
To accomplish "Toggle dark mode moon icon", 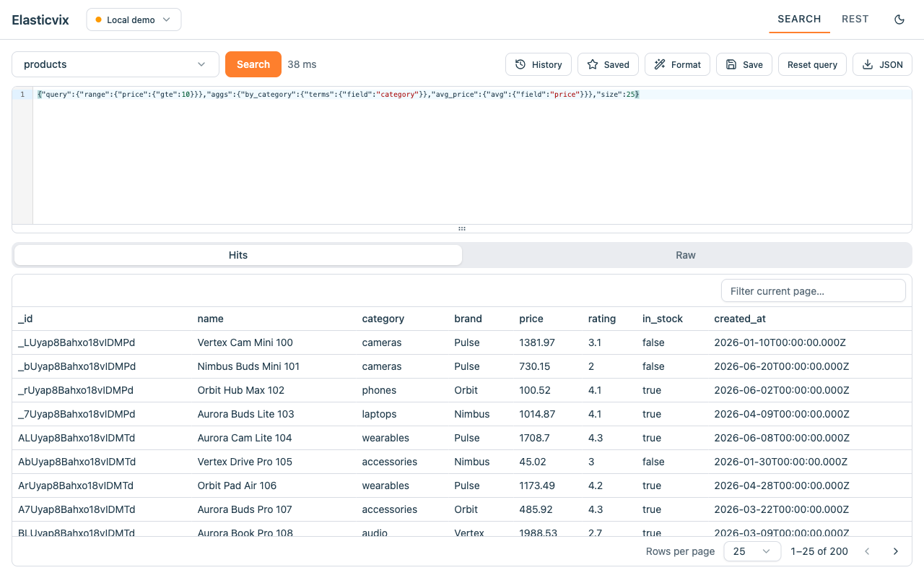I will pyautogui.click(x=899, y=20).
